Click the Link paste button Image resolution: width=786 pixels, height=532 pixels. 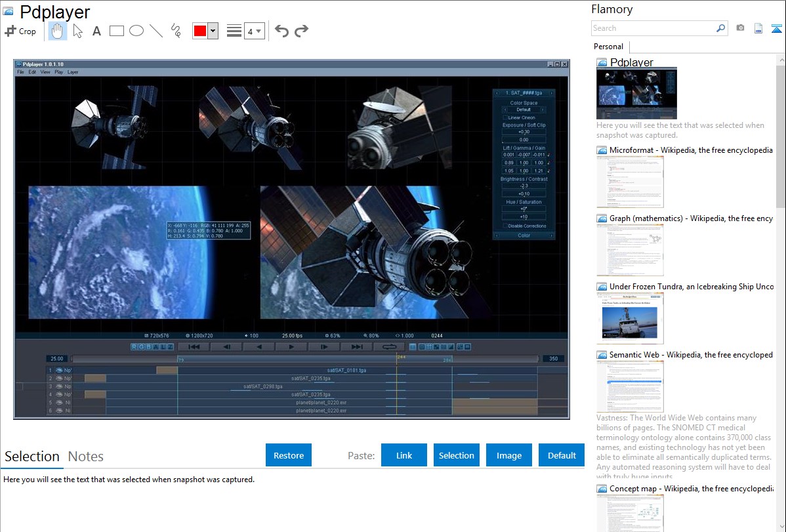pos(404,455)
